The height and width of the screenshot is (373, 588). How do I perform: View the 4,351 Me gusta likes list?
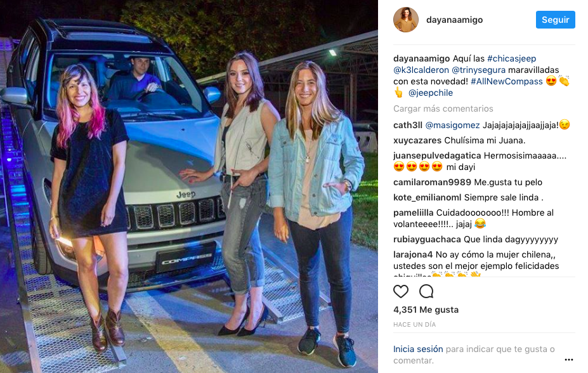point(426,310)
